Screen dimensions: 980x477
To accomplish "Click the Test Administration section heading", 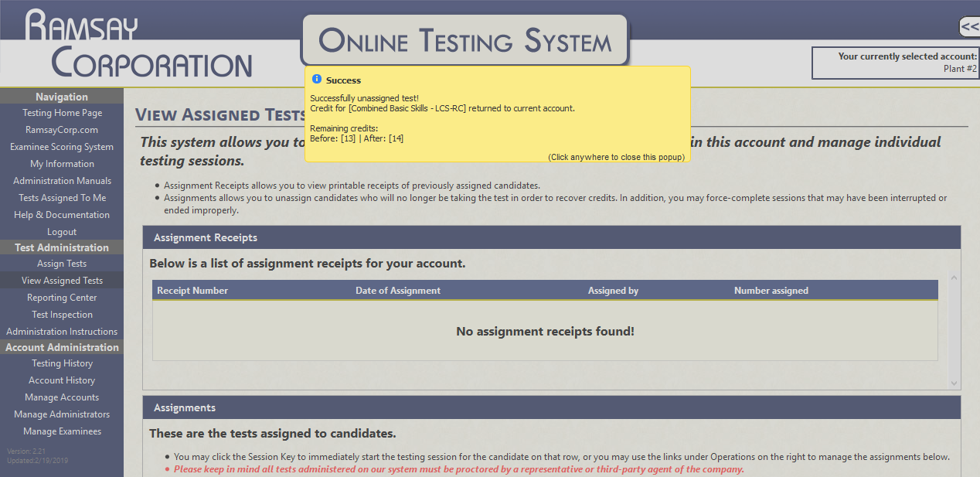I will (62, 247).
